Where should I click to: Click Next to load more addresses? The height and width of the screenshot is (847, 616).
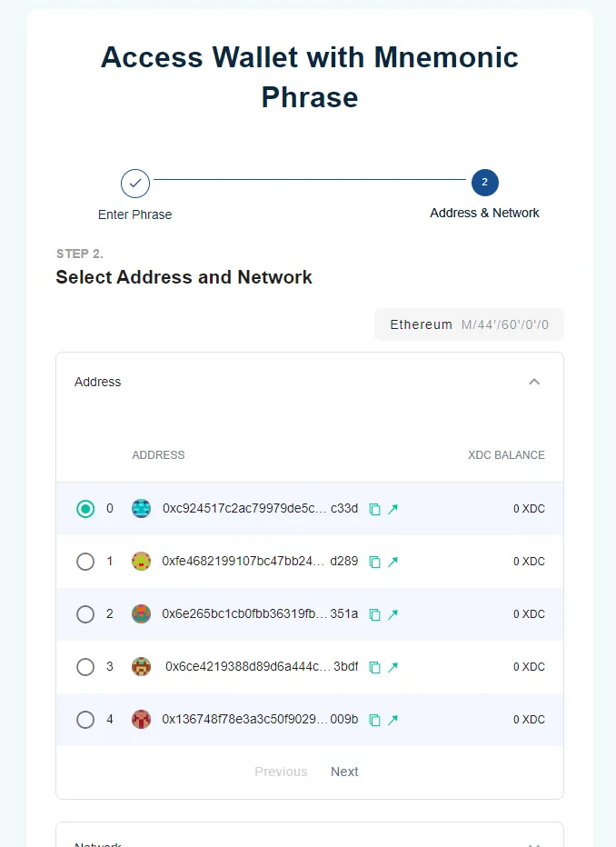(344, 772)
